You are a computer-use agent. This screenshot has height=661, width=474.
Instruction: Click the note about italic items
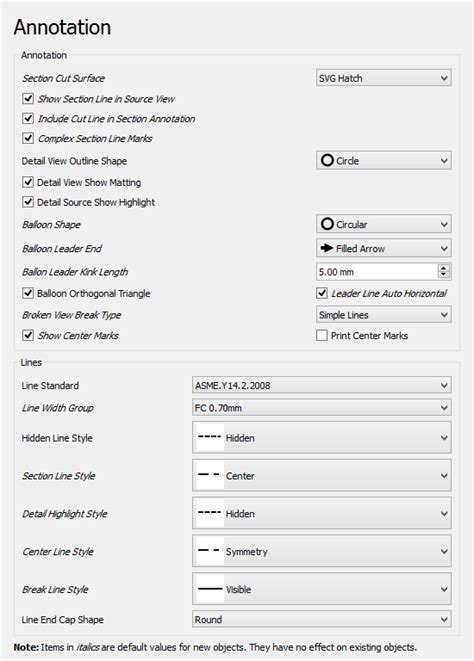tap(215, 647)
